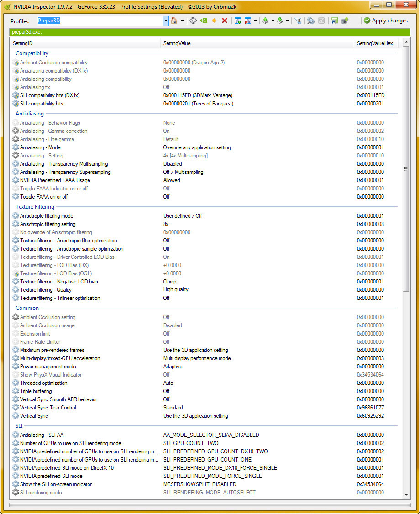
Task: Click the magnifying glass scan icon
Action: [x=310, y=21]
